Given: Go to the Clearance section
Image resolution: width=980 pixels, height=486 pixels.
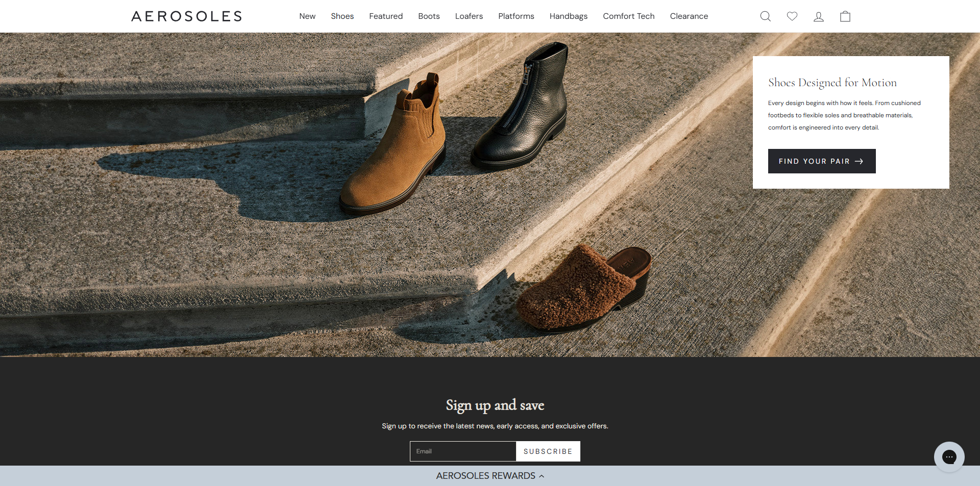Looking at the screenshot, I should pyautogui.click(x=689, y=16).
